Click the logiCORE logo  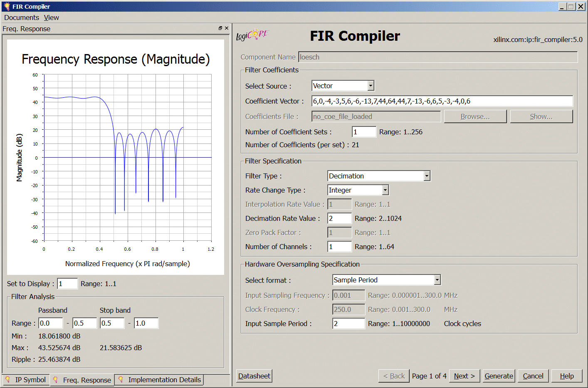(x=252, y=35)
